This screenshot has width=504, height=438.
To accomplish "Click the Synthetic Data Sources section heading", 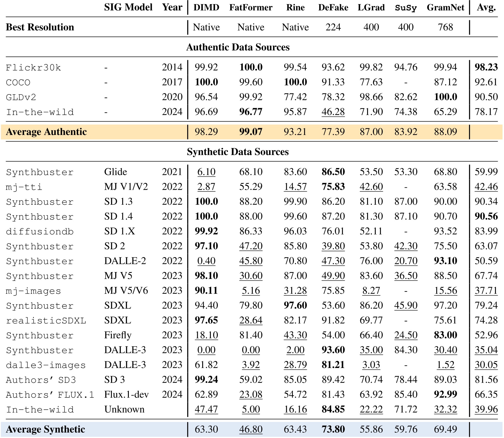I will (x=237, y=152).
